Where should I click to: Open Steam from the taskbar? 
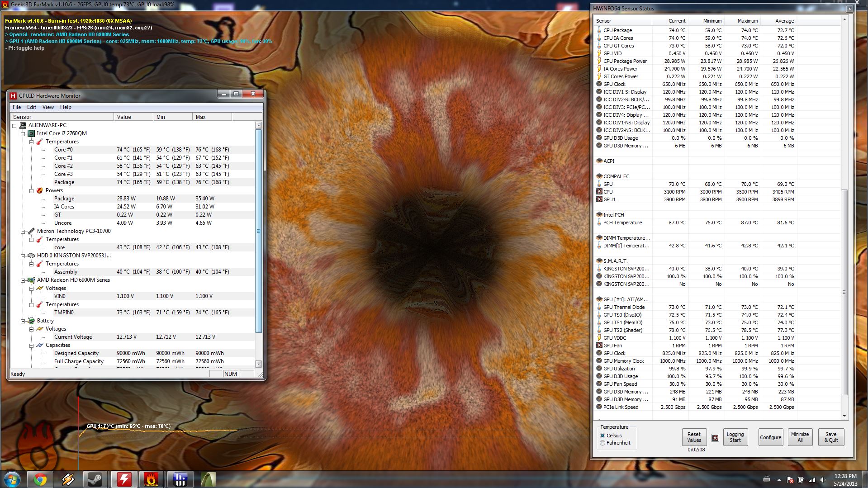pos(95,479)
